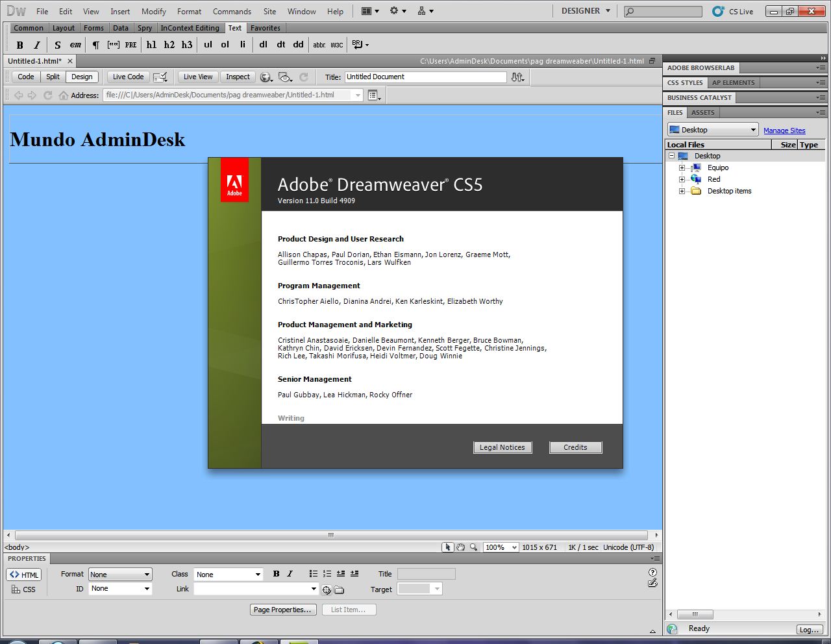Open the DESIGNER workspace switcher dropdown
This screenshot has height=644, width=831.
(x=586, y=11)
